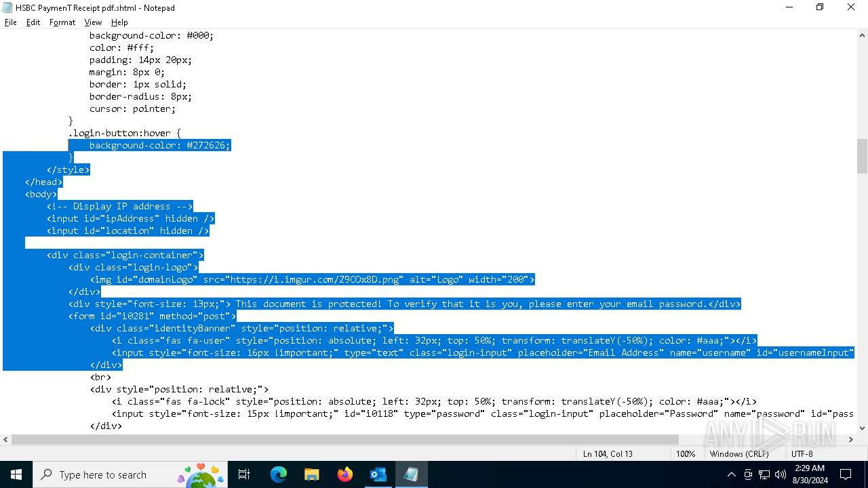Image resolution: width=868 pixels, height=488 pixels.
Task: Click the news widget icon beside the search box
Action: click(201, 474)
